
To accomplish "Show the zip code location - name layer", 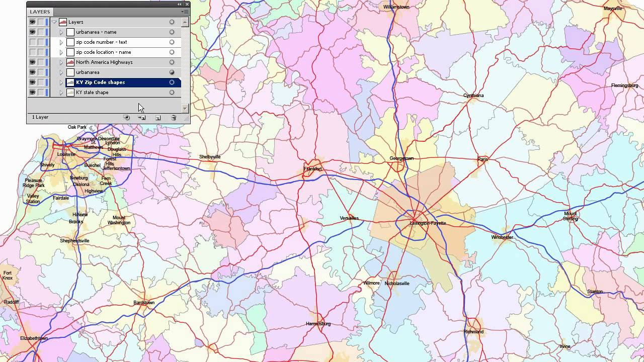I will coord(32,52).
